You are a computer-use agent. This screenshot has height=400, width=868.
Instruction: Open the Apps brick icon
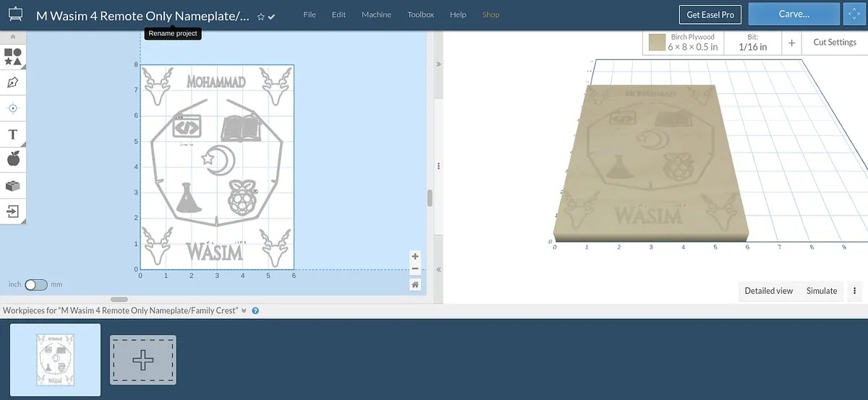point(13,186)
